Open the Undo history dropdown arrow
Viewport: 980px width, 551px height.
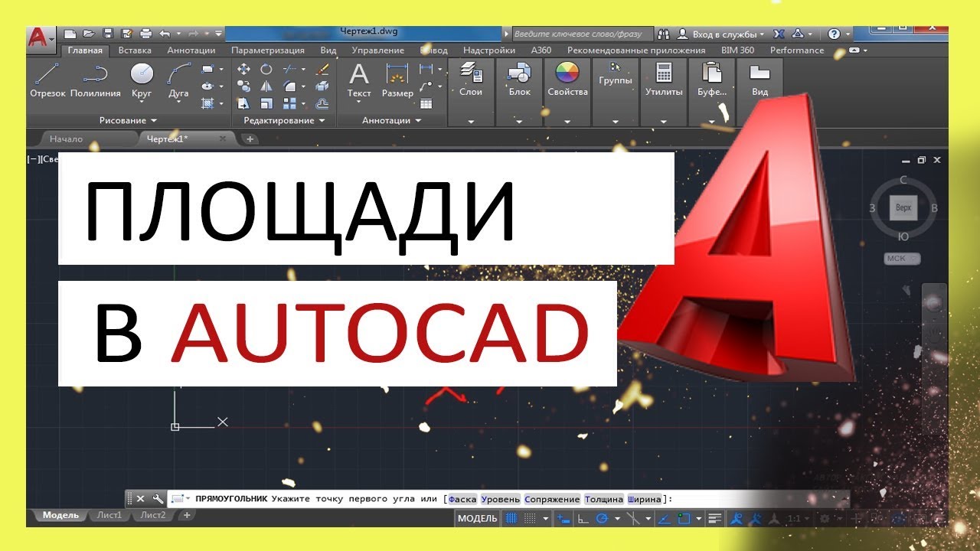[178, 34]
